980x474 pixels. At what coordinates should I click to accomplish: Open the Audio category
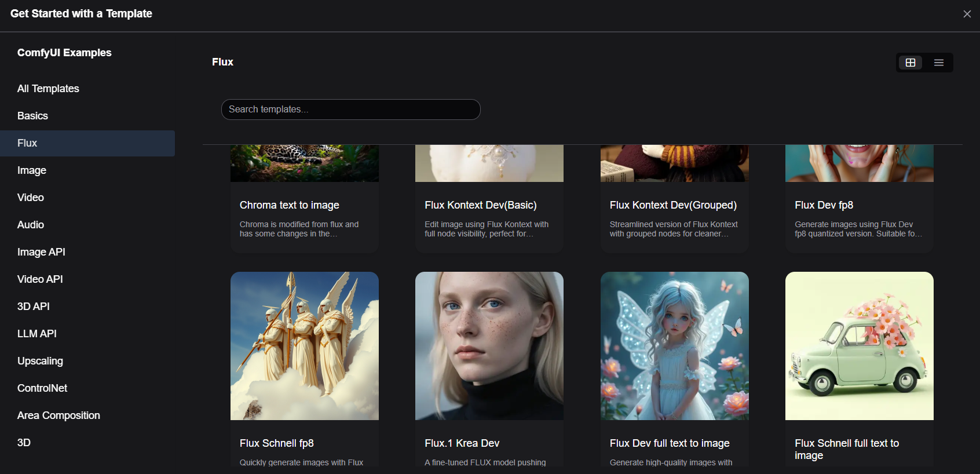(x=87, y=225)
